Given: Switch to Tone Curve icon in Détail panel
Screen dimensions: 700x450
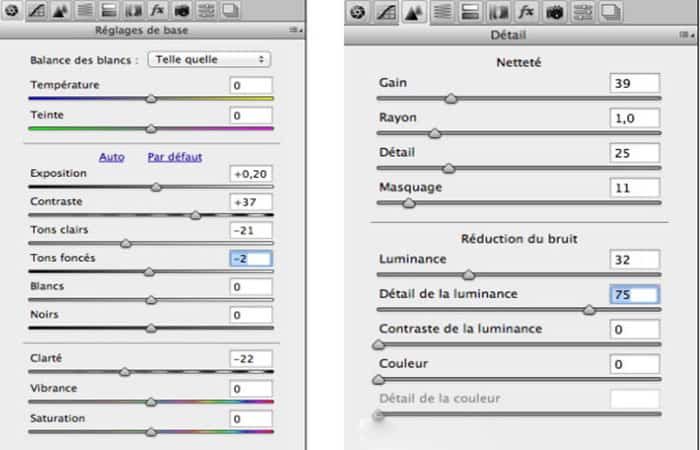Looking at the screenshot, I should [386, 12].
